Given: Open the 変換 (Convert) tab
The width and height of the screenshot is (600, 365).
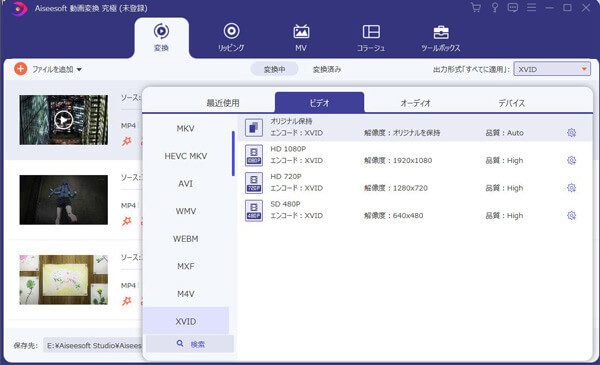Looking at the screenshot, I should click(161, 38).
